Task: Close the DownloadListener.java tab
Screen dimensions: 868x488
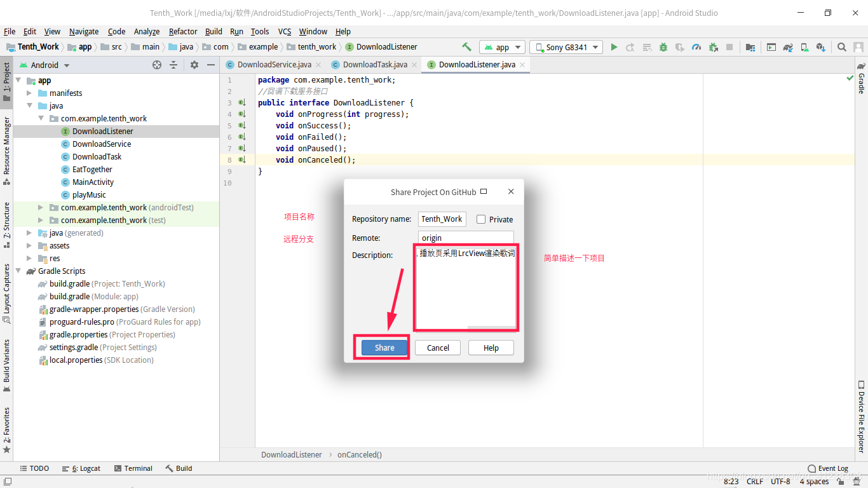Action: [x=522, y=65]
